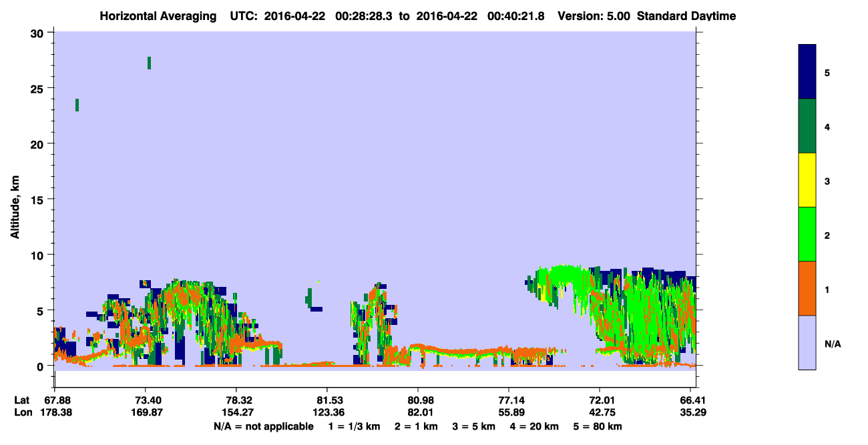Screen dimensions: 868x445
Task: Click the start date '2016-04-22' after UTC
Action: click(295, 16)
